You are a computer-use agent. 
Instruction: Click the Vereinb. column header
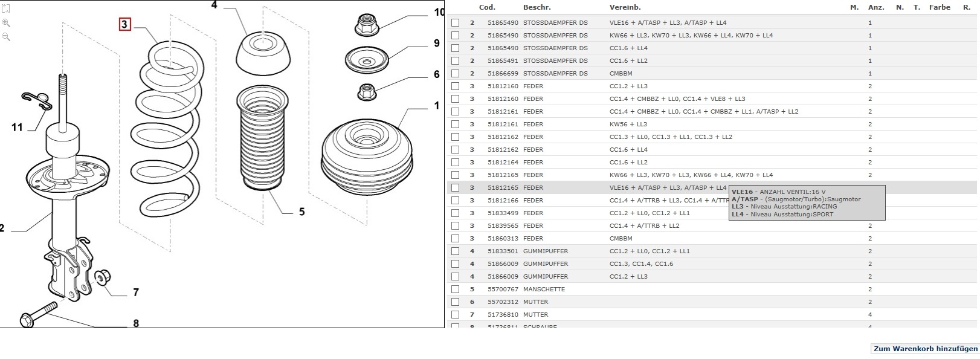click(625, 7)
